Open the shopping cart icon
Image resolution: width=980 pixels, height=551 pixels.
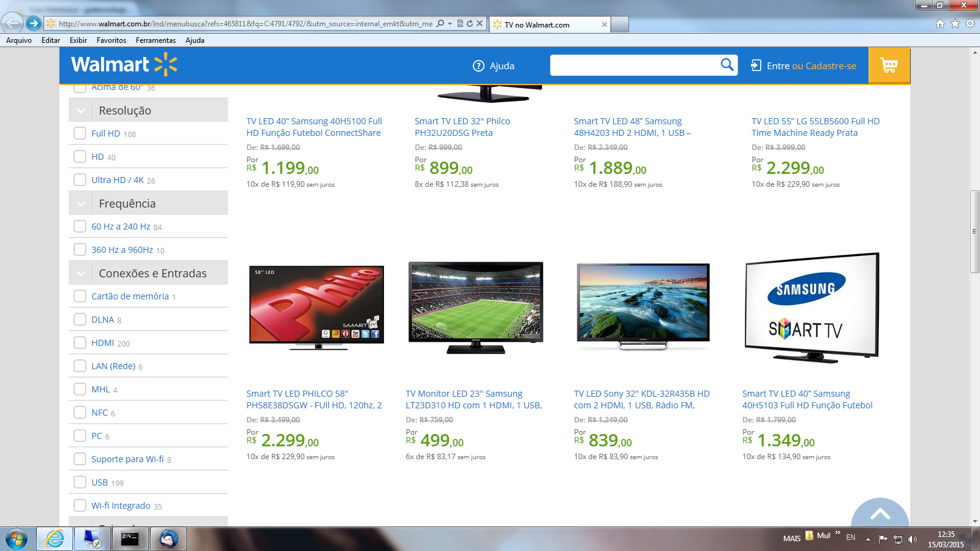point(889,66)
